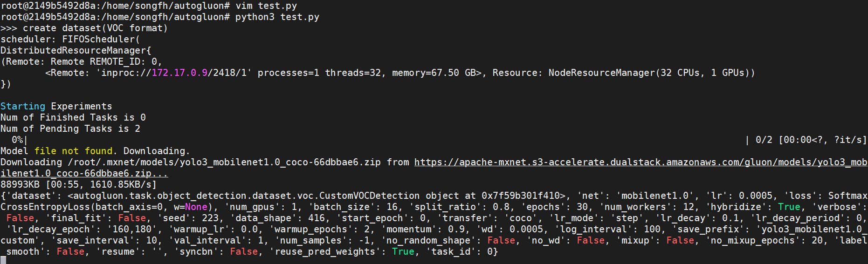Click the terminal cursor block at the bottom
This screenshot has height=264, width=868.
(x=3, y=260)
